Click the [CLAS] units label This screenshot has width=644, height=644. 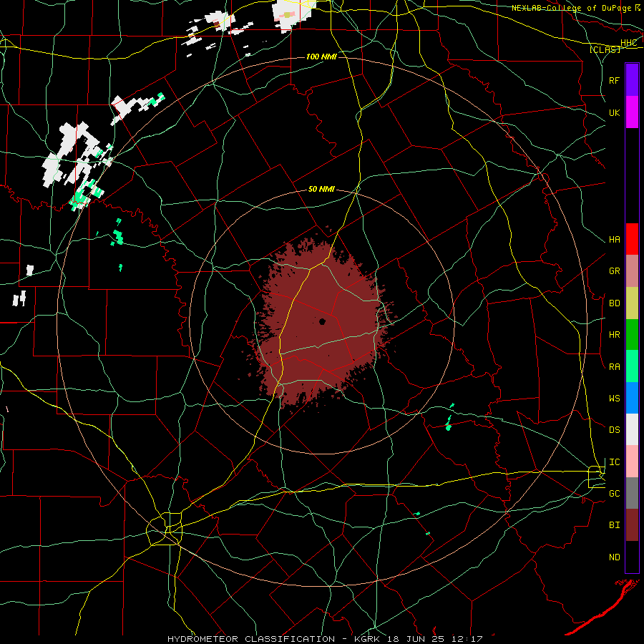tap(605, 49)
